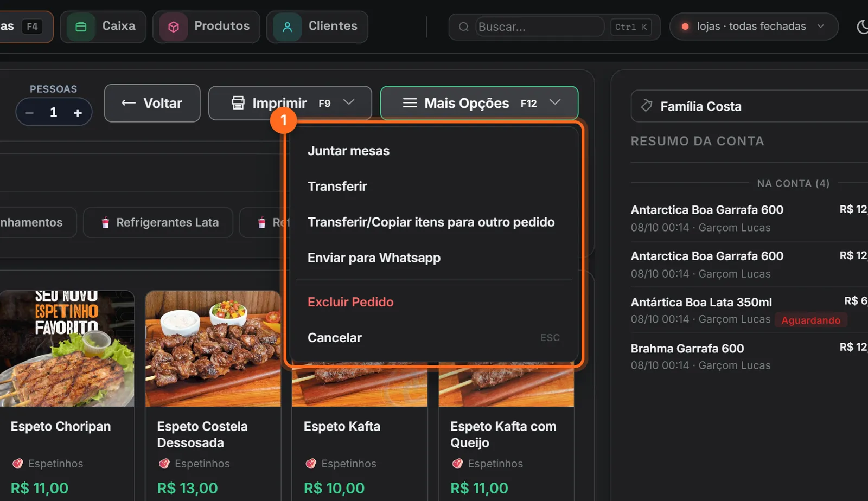This screenshot has height=501, width=868.
Task: Click the Família Costa tag icon
Action: tap(647, 106)
